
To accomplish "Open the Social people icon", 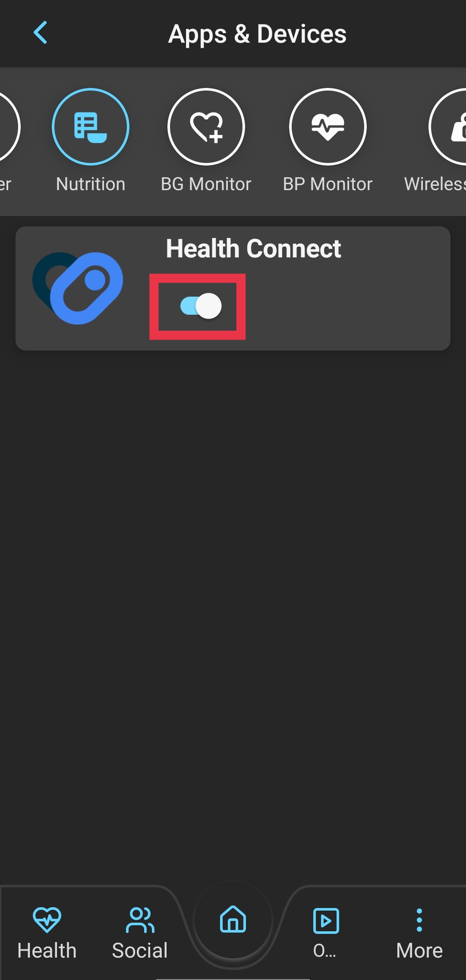I will 140,920.
